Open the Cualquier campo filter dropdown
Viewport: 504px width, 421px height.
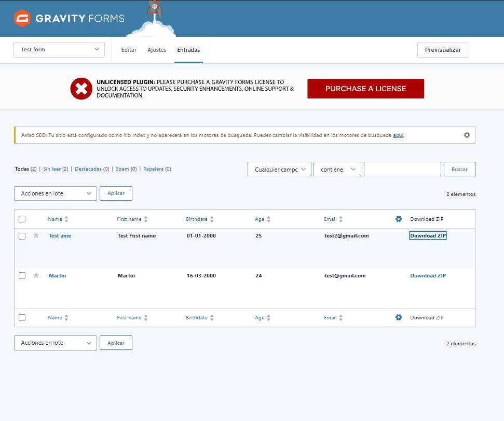pyautogui.click(x=279, y=169)
